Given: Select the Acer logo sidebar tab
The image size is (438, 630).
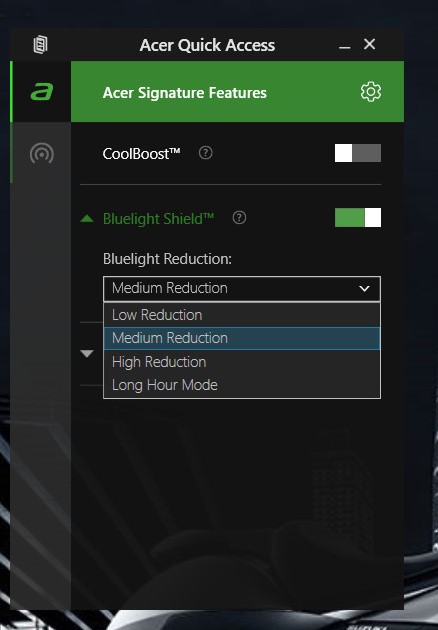Looking at the screenshot, I should point(41,92).
